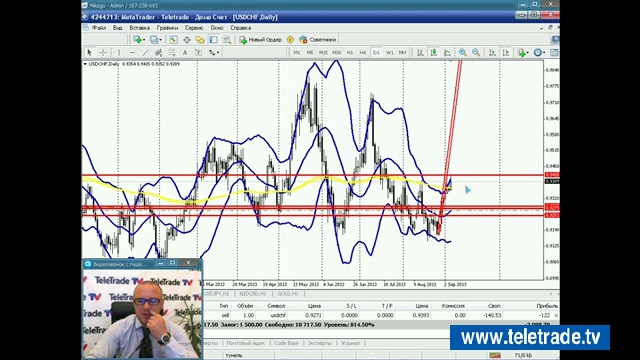The width and height of the screenshot is (640, 360).
Task: Click the yellow diamond MetaEditor icon
Action: pyautogui.click(x=290, y=40)
